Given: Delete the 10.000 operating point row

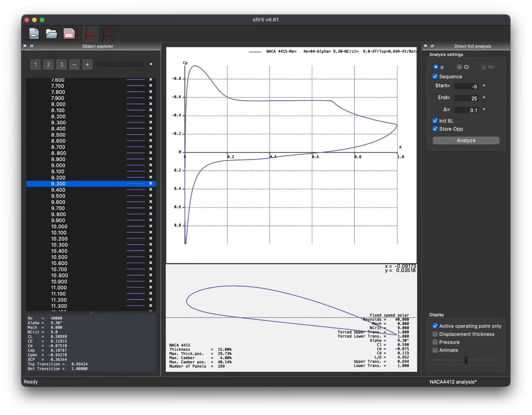Looking at the screenshot, I should click(151, 226).
